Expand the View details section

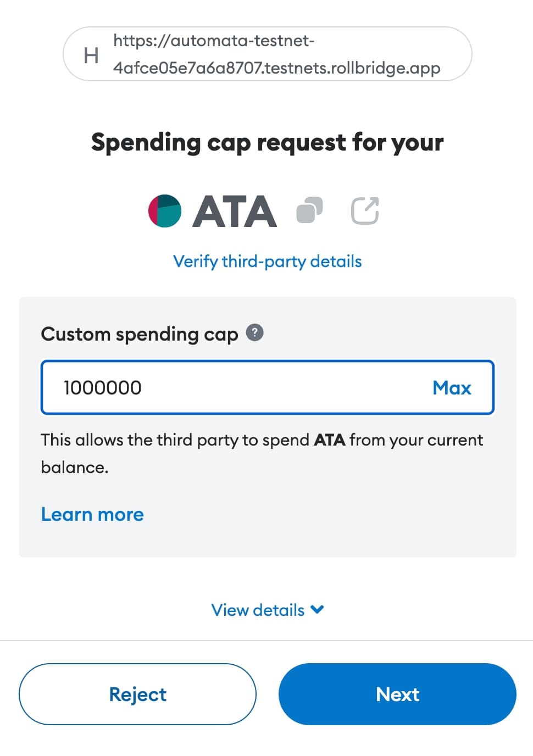[x=257, y=610]
